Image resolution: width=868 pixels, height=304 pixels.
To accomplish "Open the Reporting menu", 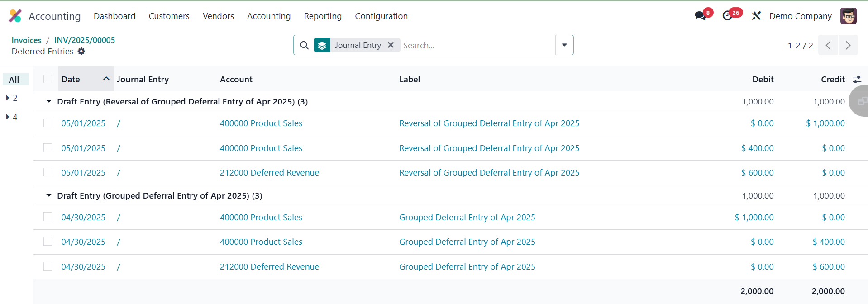I will point(323,16).
